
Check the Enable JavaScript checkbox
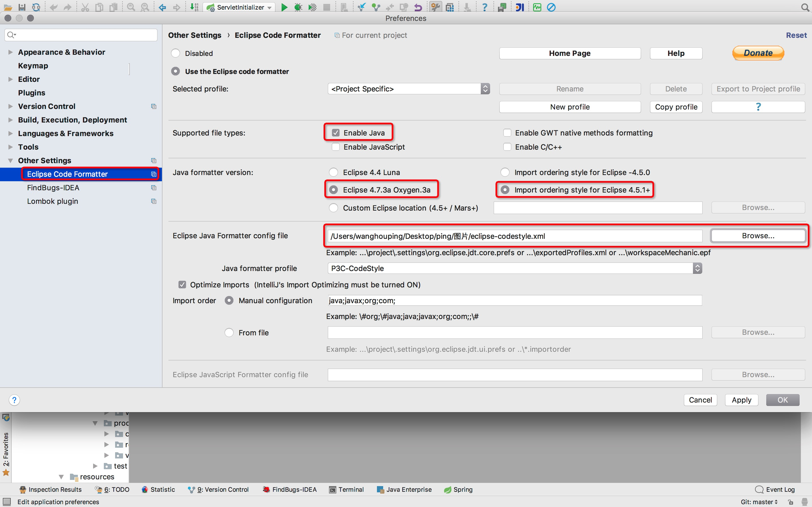[x=335, y=147]
